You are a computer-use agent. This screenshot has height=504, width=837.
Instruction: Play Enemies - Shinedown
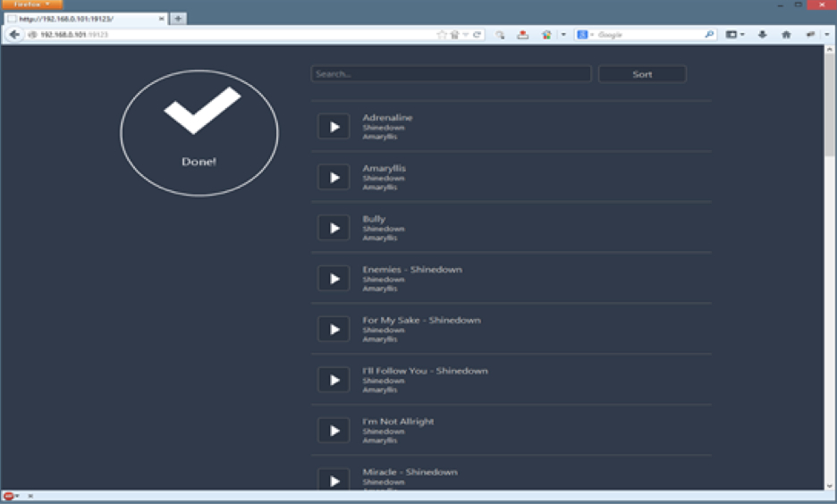coord(334,279)
